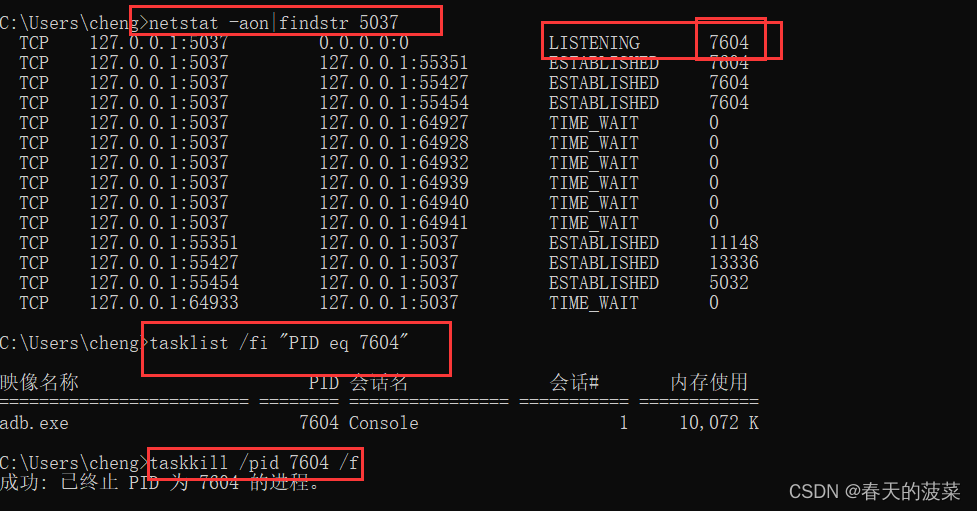
Task: Select the adb.exe process name
Action: coord(34,423)
